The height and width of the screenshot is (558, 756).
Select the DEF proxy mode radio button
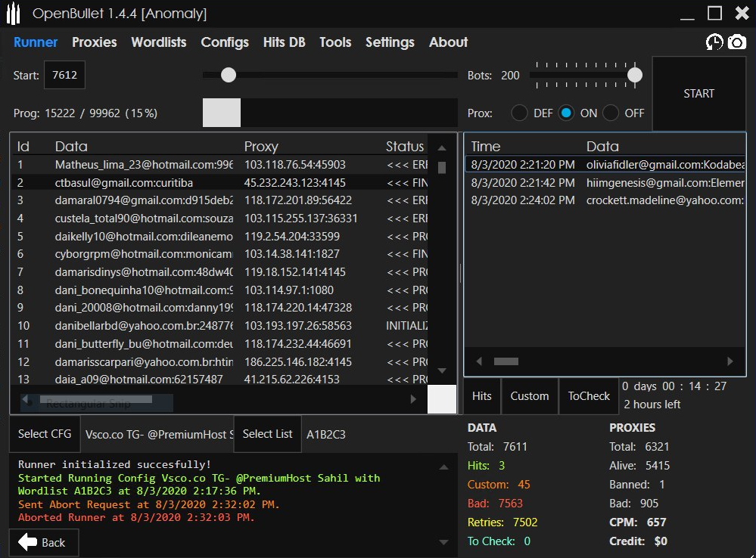coord(519,113)
